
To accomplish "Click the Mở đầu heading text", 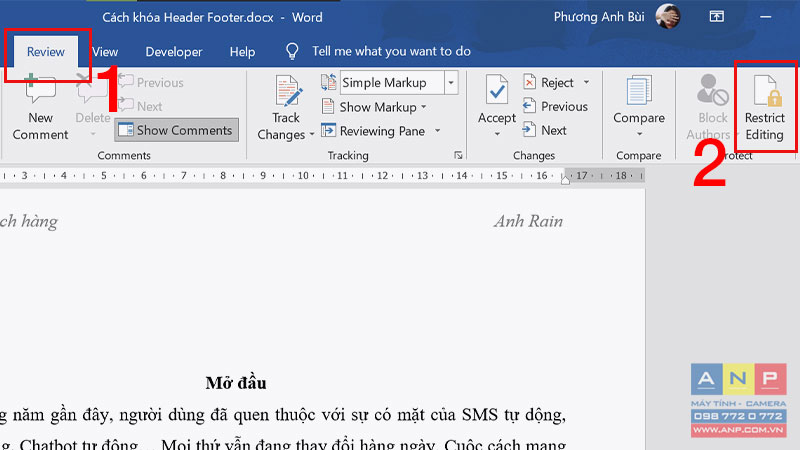I will click(236, 383).
